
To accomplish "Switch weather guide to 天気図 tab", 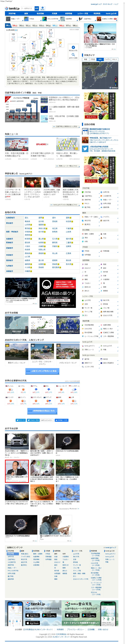I will point(93,59).
